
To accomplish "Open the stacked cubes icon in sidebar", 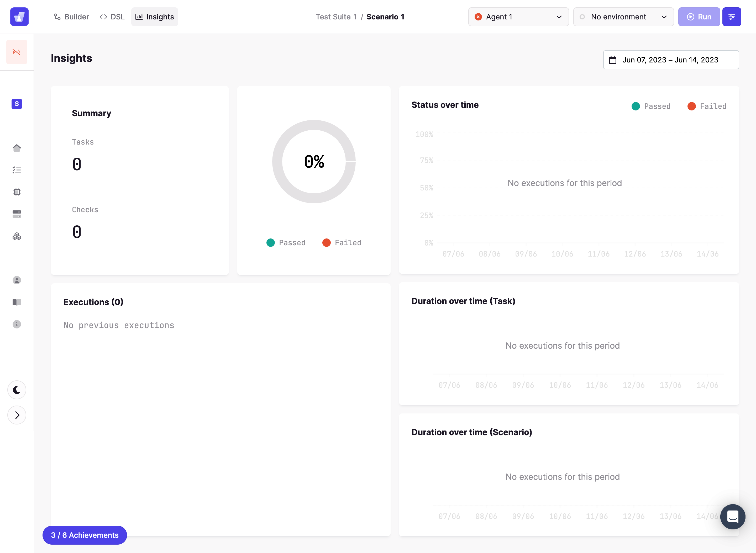I will coord(17,236).
